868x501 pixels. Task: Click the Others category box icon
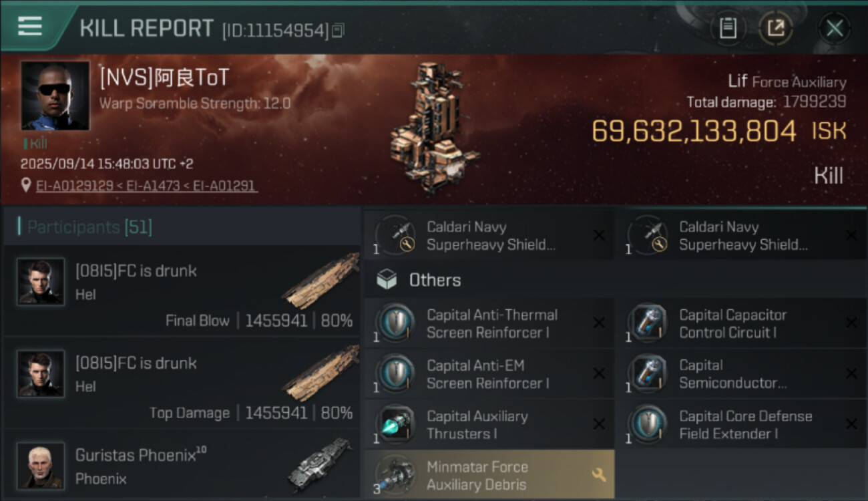tap(387, 280)
